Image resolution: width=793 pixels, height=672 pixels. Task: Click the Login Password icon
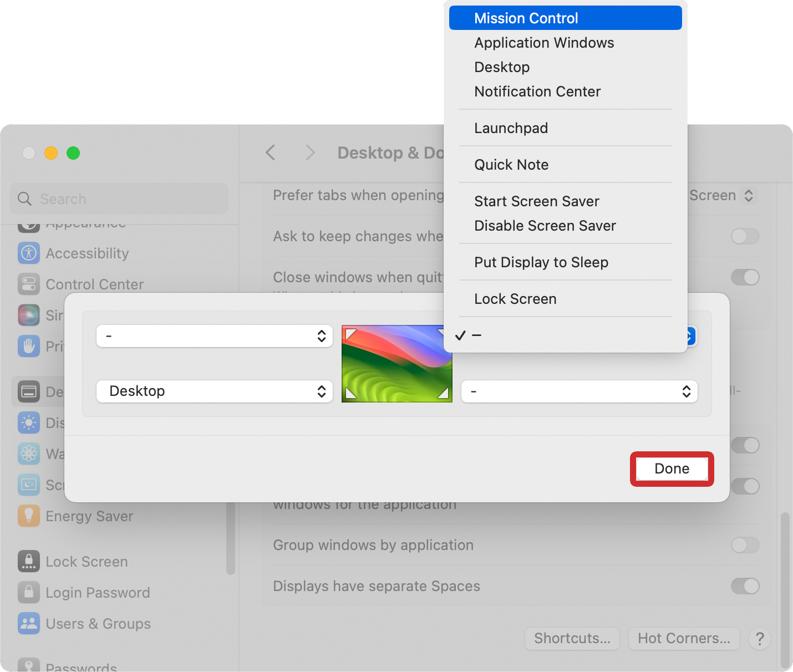tap(29, 593)
